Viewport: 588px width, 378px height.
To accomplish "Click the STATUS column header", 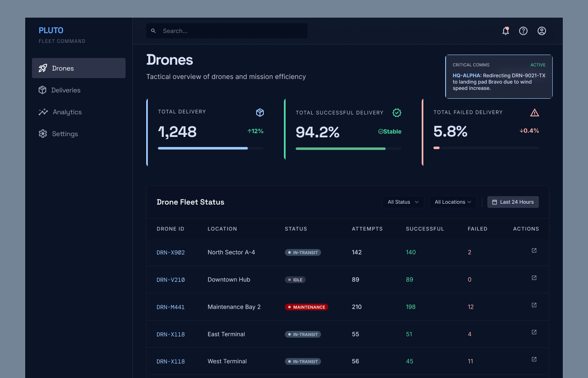I will (x=296, y=229).
